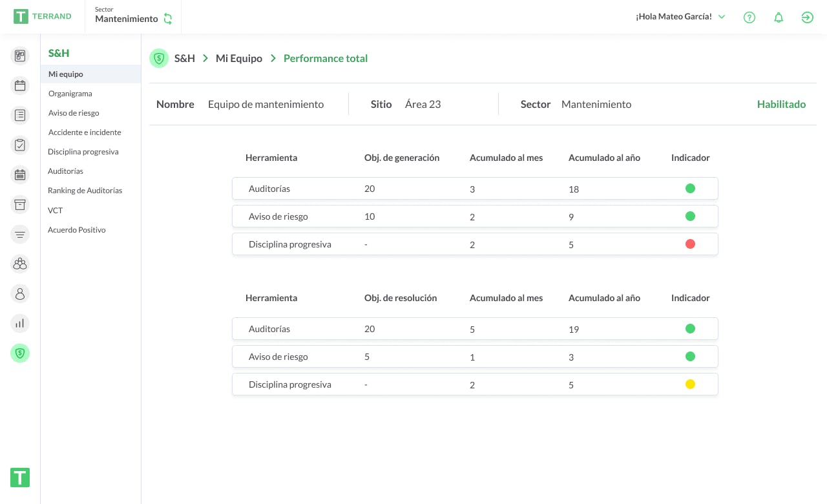Select the Auditorías row in resolution table

(x=475, y=329)
